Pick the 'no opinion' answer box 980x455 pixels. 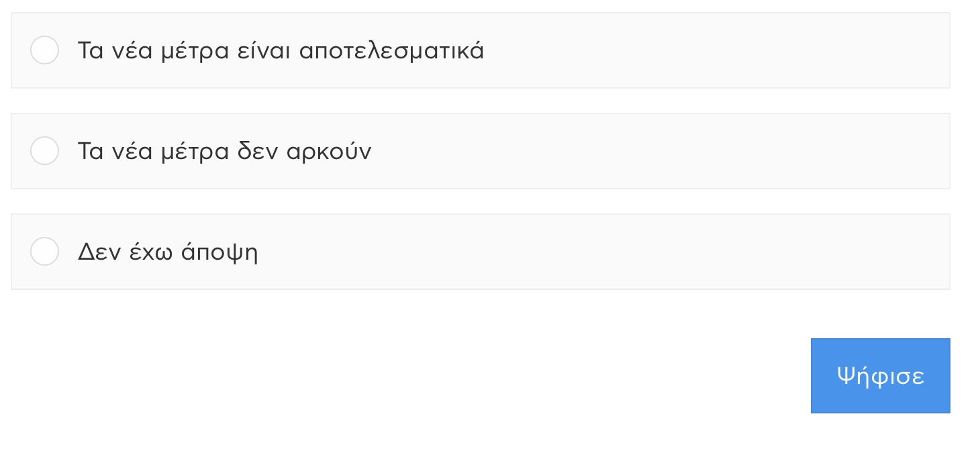480,252
